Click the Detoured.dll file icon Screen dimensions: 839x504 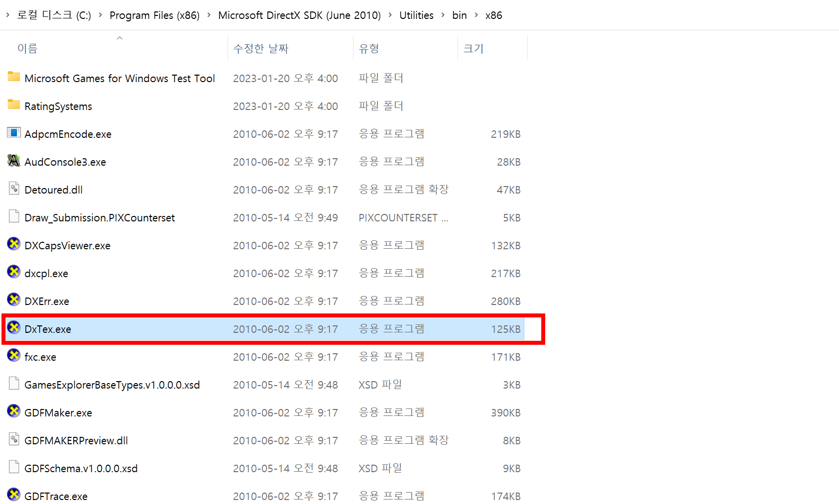(x=14, y=188)
